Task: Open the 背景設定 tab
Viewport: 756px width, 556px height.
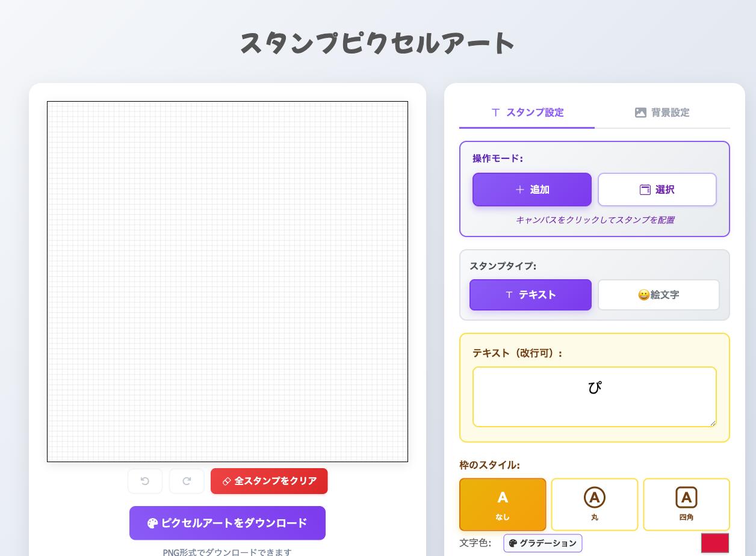Action: [662, 113]
